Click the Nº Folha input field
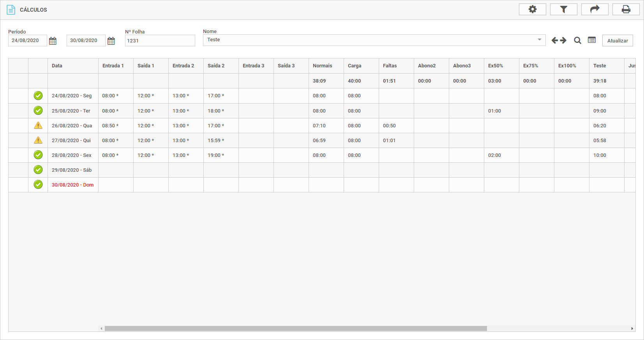 [160, 41]
